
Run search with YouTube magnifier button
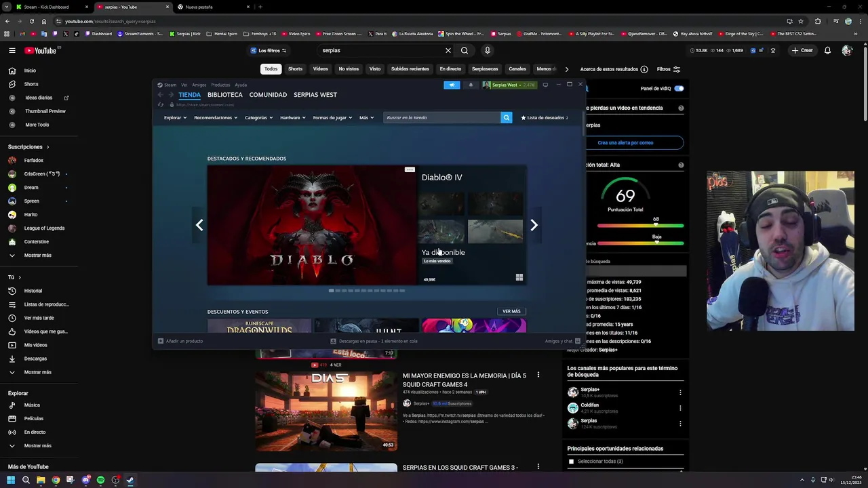[465, 50]
